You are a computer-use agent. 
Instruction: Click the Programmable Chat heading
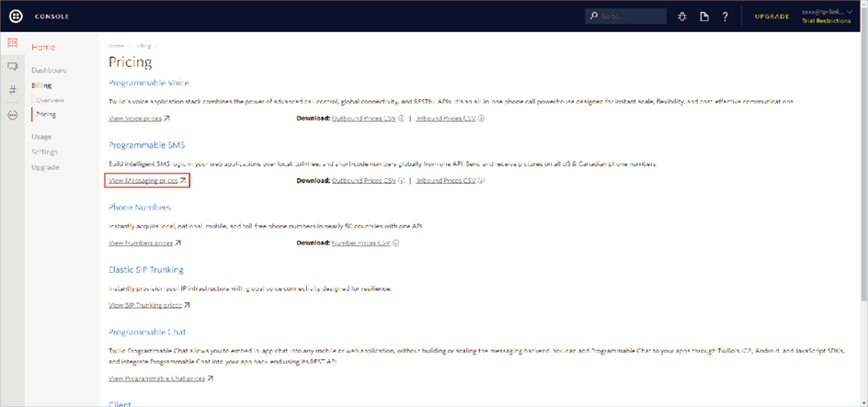[147, 333]
